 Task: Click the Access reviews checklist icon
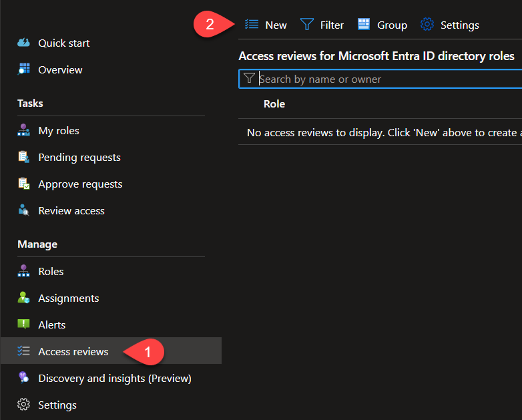(x=23, y=351)
